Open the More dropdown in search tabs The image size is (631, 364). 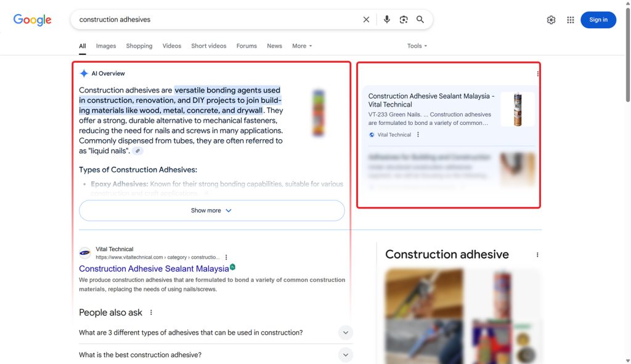302,46
